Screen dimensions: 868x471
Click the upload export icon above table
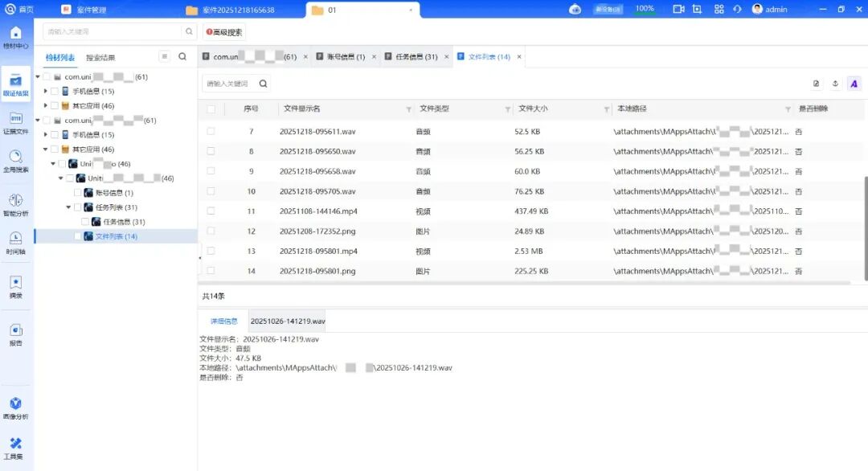click(835, 84)
